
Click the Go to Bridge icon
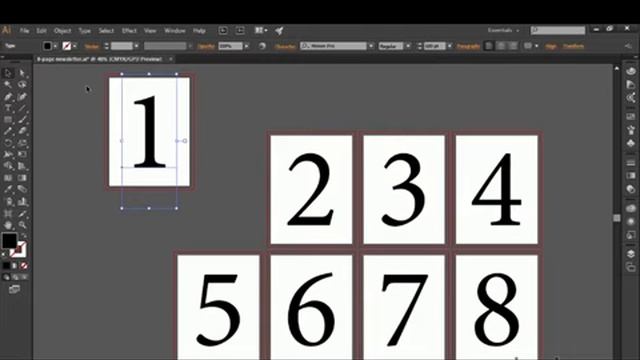pos(223,31)
